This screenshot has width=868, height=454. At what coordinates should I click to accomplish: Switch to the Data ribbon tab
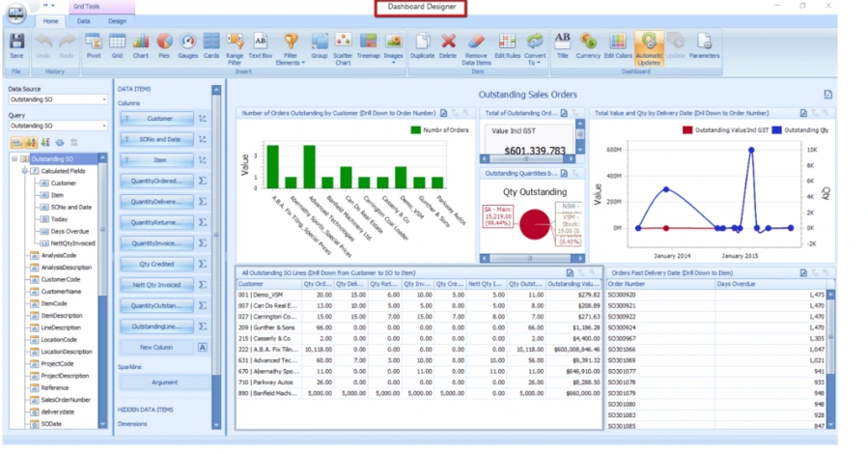tap(84, 21)
